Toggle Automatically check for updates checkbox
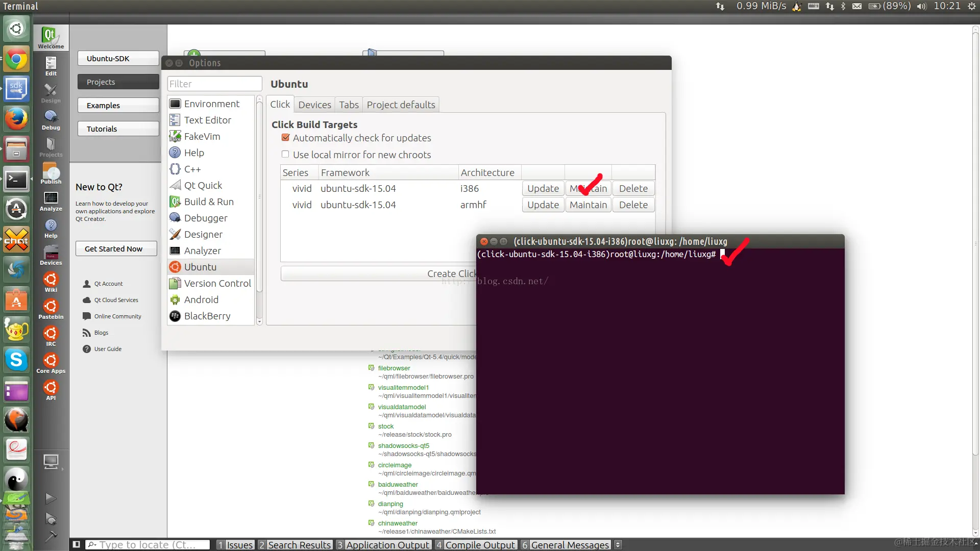 285,138
